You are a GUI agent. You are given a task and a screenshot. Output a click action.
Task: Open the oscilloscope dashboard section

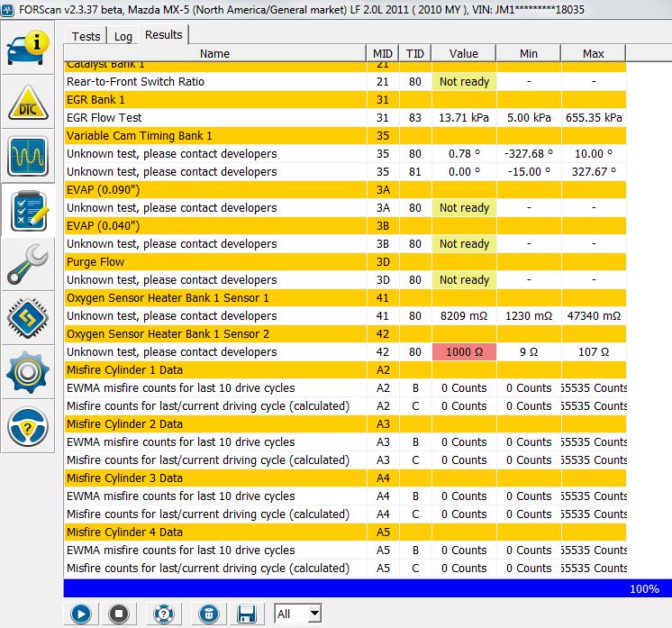click(x=28, y=156)
